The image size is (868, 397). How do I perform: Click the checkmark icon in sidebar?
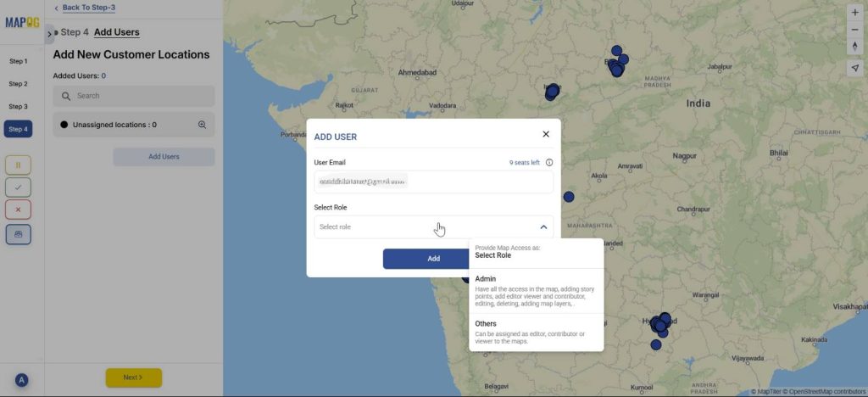click(19, 187)
